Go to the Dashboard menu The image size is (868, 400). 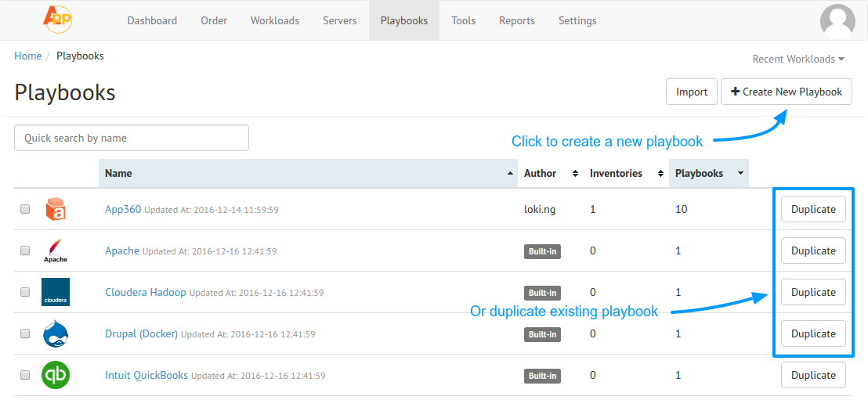[152, 20]
